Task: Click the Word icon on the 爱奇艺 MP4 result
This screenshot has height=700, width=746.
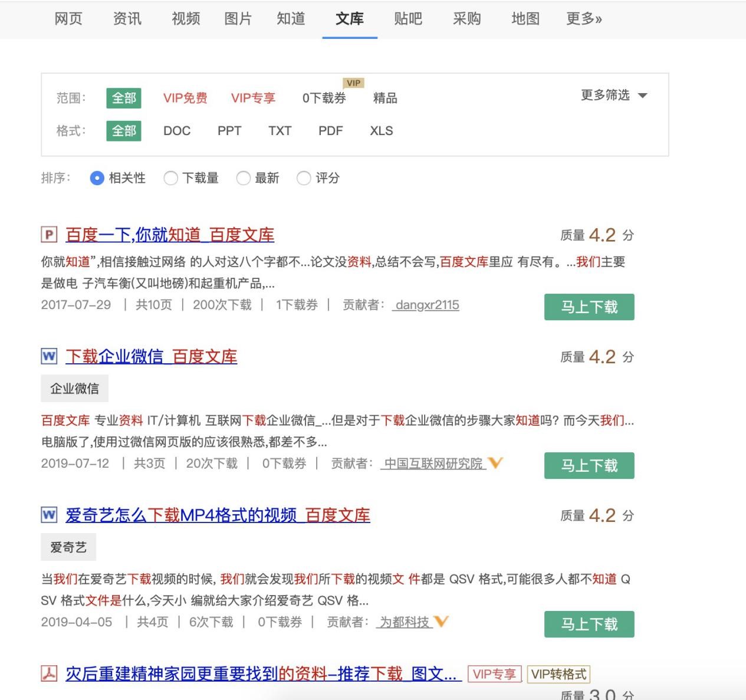Action: tap(50, 515)
